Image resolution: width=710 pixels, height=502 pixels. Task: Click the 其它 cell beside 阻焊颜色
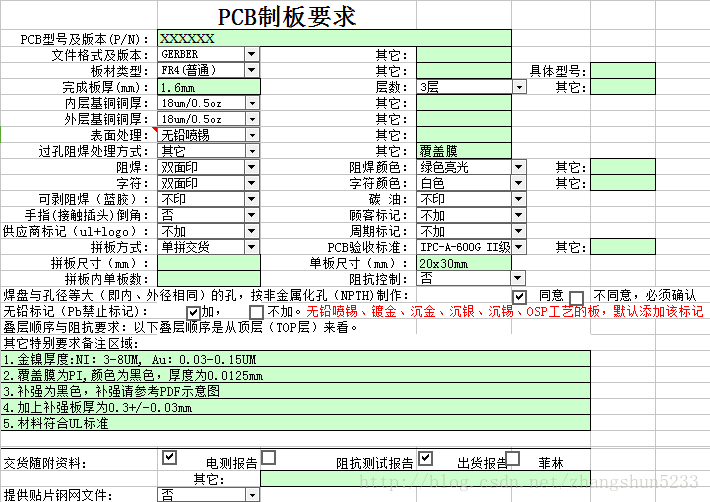623,167
